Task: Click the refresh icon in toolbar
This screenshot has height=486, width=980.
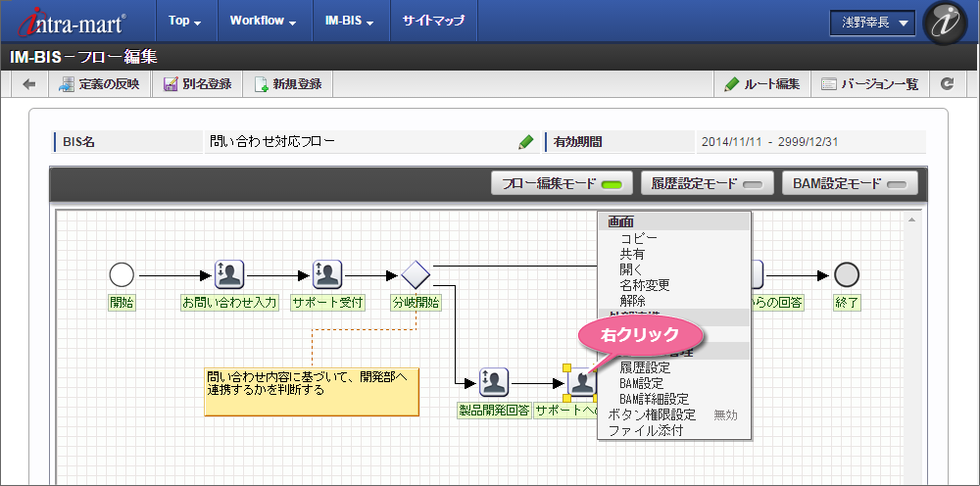Action: (x=948, y=83)
